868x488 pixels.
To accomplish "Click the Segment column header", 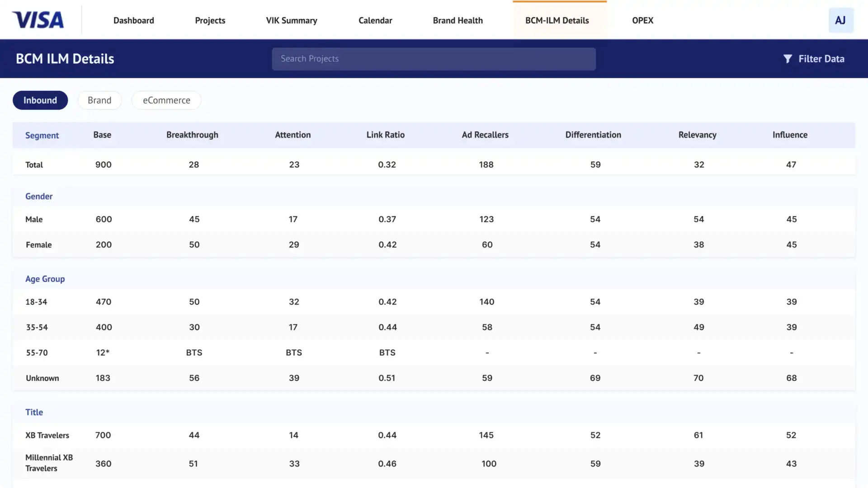I will (x=42, y=135).
